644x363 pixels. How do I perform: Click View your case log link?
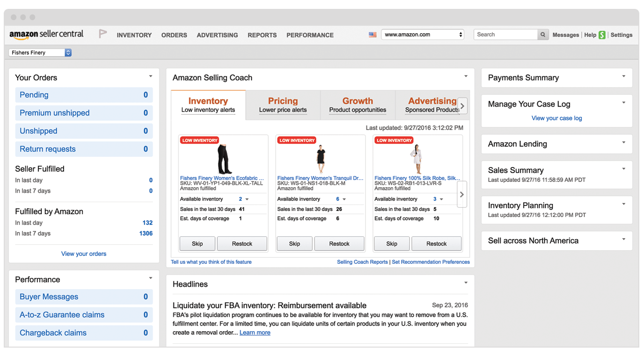pyautogui.click(x=557, y=118)
